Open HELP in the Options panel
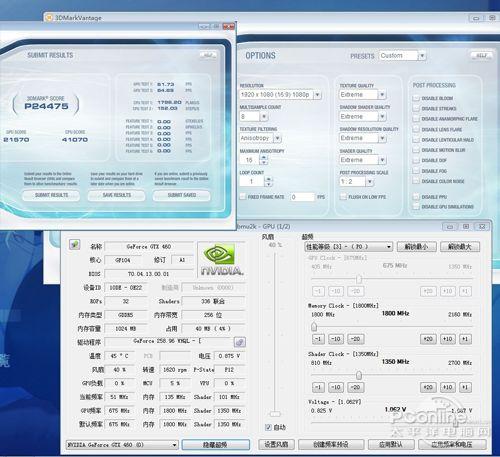 481,55
